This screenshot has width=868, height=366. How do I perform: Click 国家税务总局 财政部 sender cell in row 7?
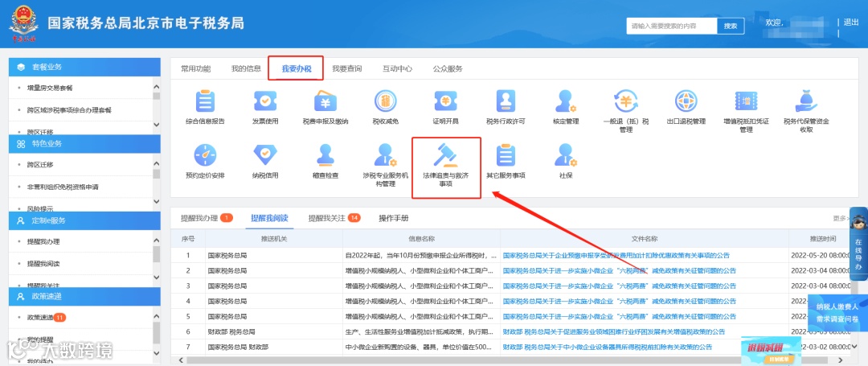274,347
